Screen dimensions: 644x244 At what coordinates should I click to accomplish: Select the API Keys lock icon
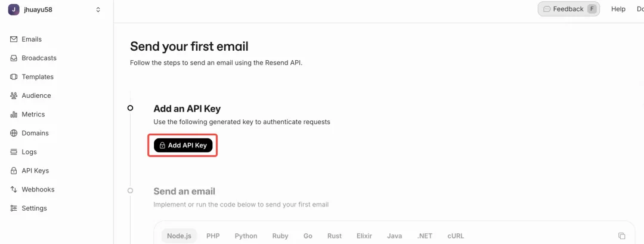pos(14,171)
